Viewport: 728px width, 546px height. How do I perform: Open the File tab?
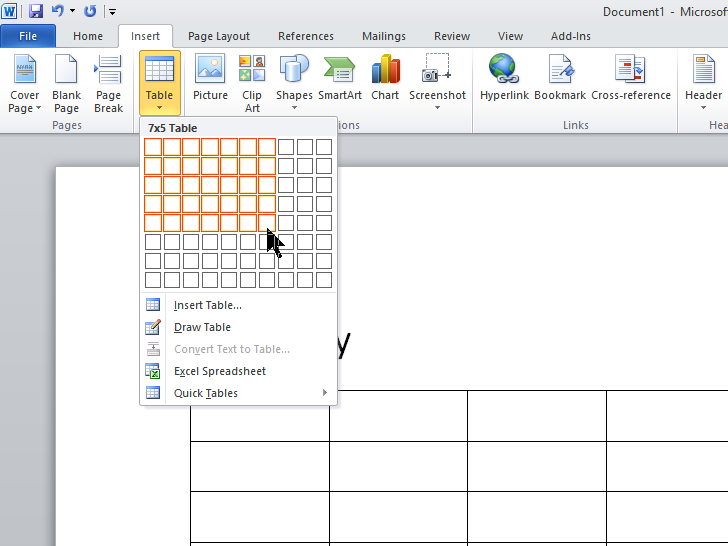tap(28, 36)
